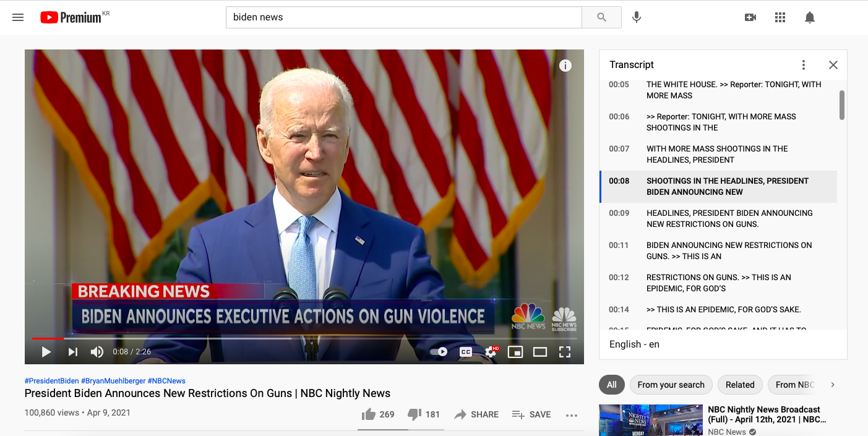
Task: Open transcript options three-dot menu
Action: click(x=804, y=65)
